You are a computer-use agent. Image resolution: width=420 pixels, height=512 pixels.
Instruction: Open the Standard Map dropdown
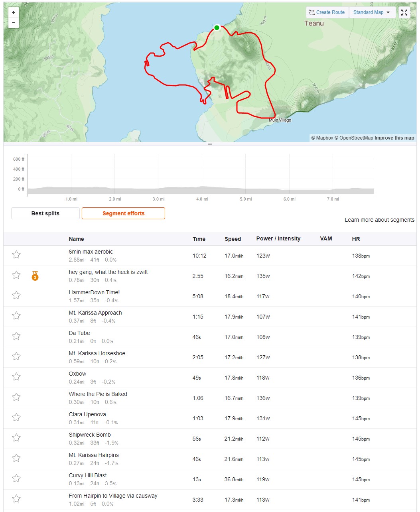tap(372, 12)
